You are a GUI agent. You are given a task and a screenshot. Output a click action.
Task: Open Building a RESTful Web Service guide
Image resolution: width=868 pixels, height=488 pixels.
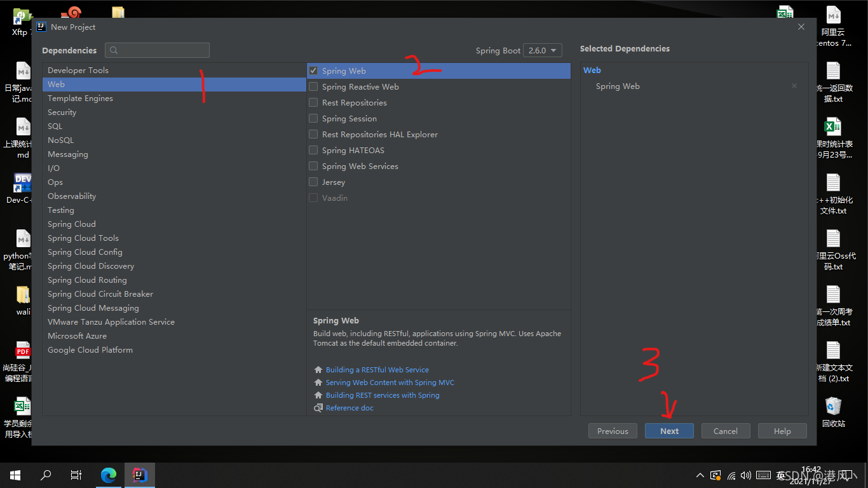click(x=377, y=369)
